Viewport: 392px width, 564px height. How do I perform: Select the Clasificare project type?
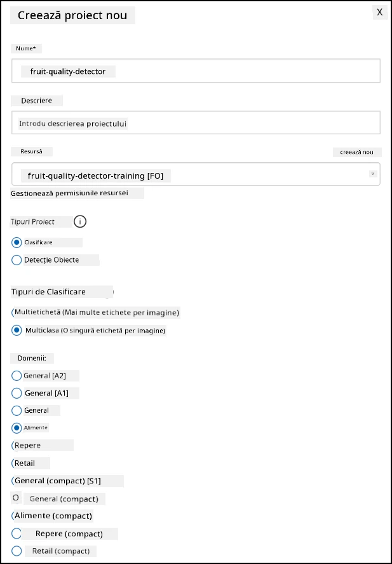click(x=17, y=242)
